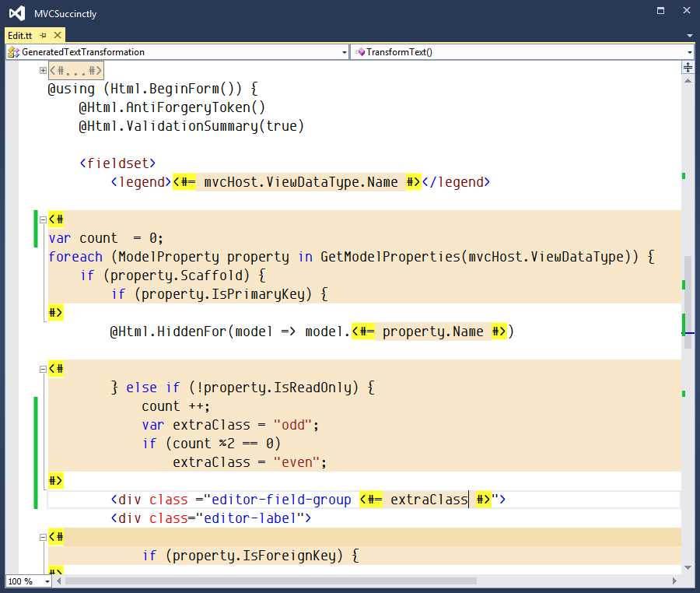Click '!property.IsReadOnly' condition text
The image size is (700, 593).
(x=273, y=388)
